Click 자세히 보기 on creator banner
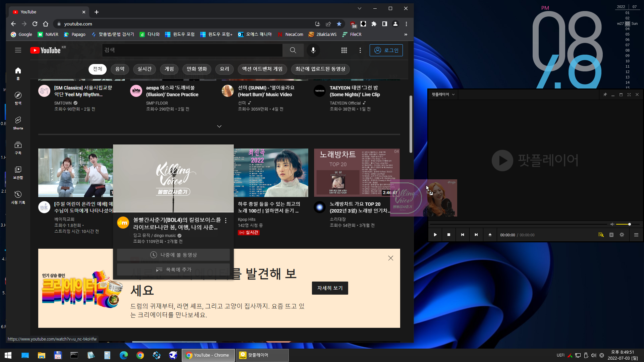This screenshot has height=362, width=644. (x=330, y=288)
